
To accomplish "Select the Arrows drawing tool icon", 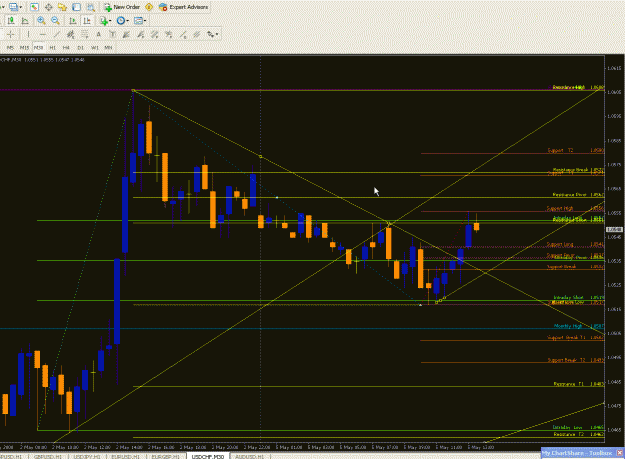I will pos(210,35).
